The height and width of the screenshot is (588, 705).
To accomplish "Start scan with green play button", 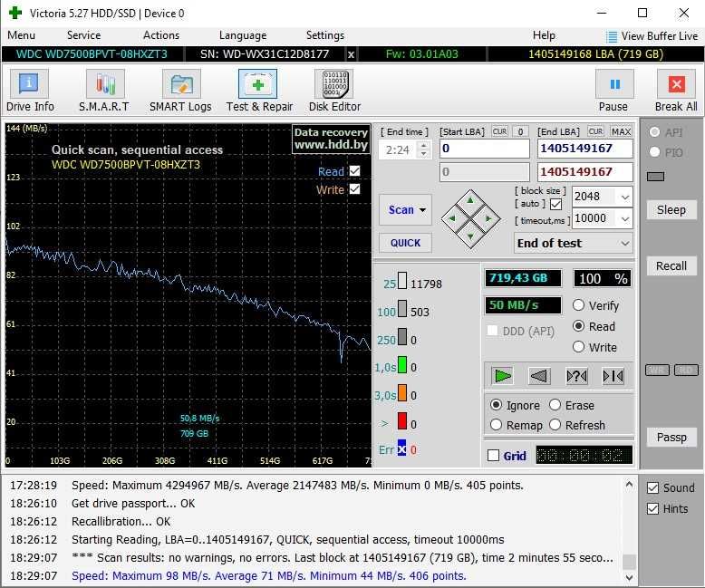I will tap(502, 376).
